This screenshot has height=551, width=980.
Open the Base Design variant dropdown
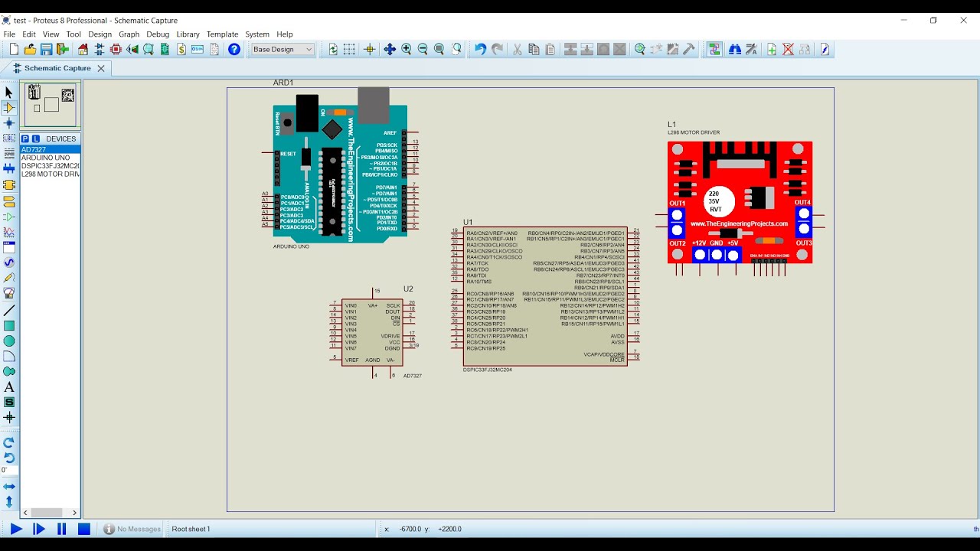[283, 49]
